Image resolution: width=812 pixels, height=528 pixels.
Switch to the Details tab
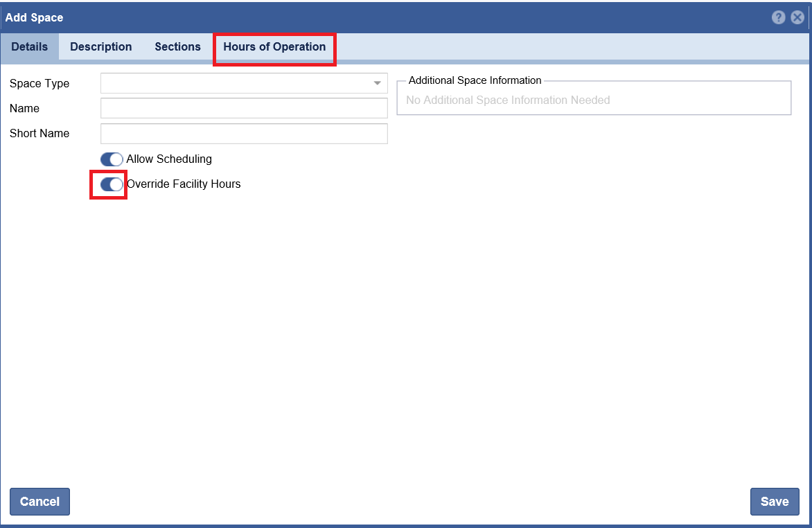point(30,47)
